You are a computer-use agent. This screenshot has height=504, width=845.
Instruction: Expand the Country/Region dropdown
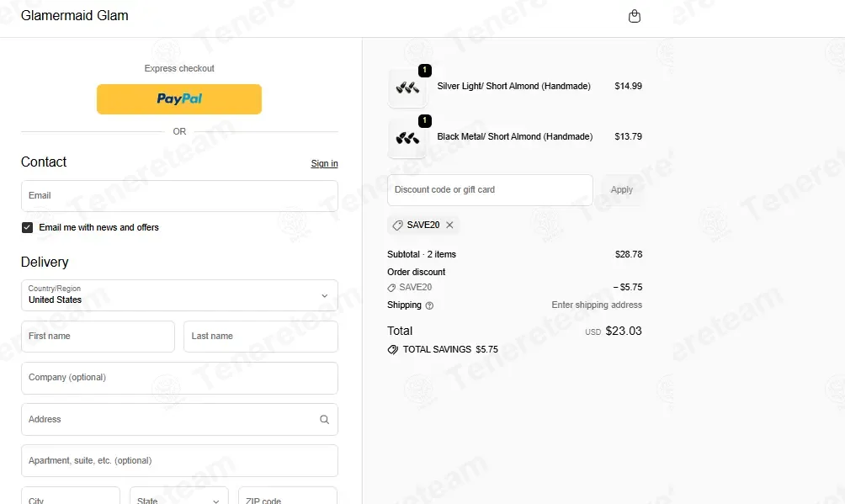click(x=179, y=295)
